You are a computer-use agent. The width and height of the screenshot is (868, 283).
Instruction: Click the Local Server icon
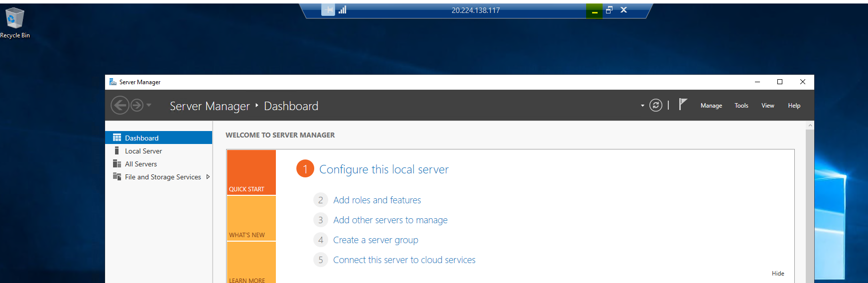[x=117, y=150]
